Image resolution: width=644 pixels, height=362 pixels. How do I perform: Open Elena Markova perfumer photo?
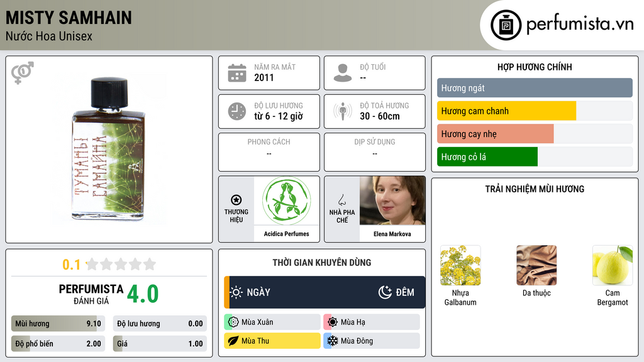392,200
